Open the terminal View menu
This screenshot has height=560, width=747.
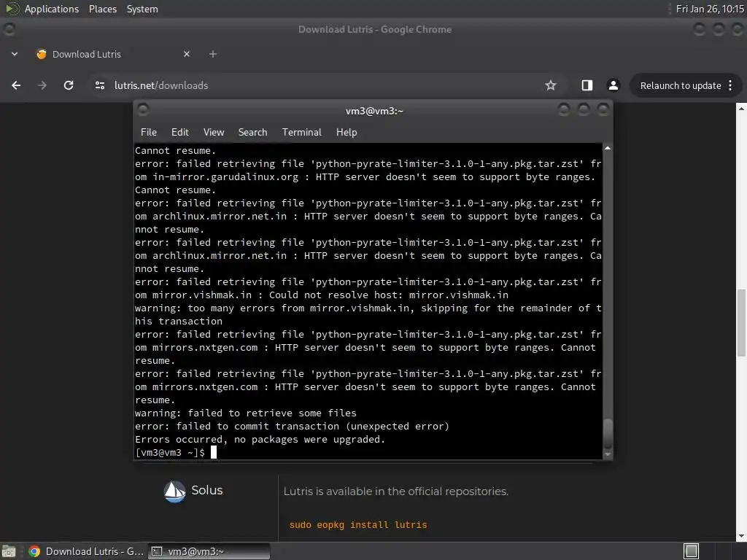(214, 132)
